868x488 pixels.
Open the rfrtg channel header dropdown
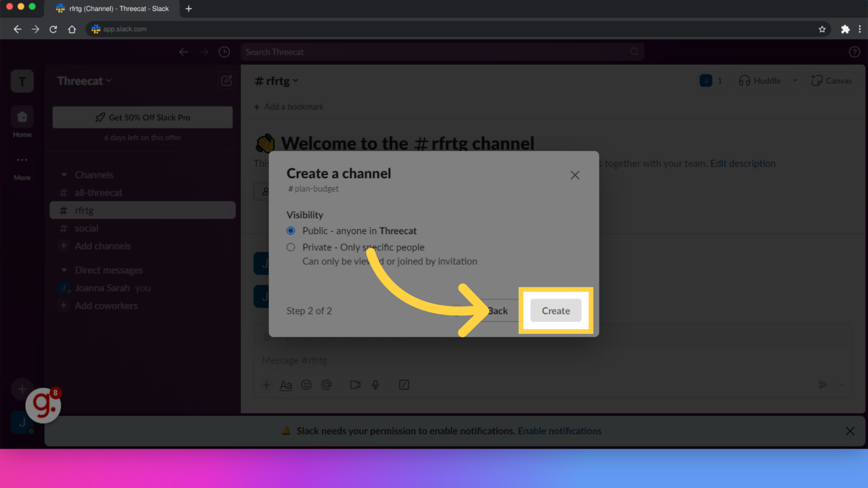pos(276,81)
